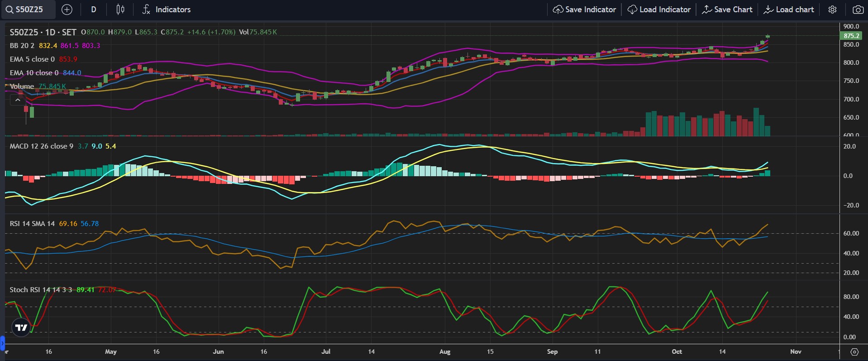Select the Volume indicator legend
The image size is (868, 361).
(22, 87)
